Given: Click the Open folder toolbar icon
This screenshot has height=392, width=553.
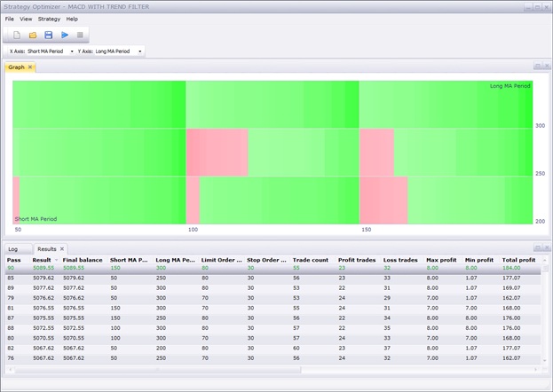Looking at the screenshot, I should (x=33, y=35).
